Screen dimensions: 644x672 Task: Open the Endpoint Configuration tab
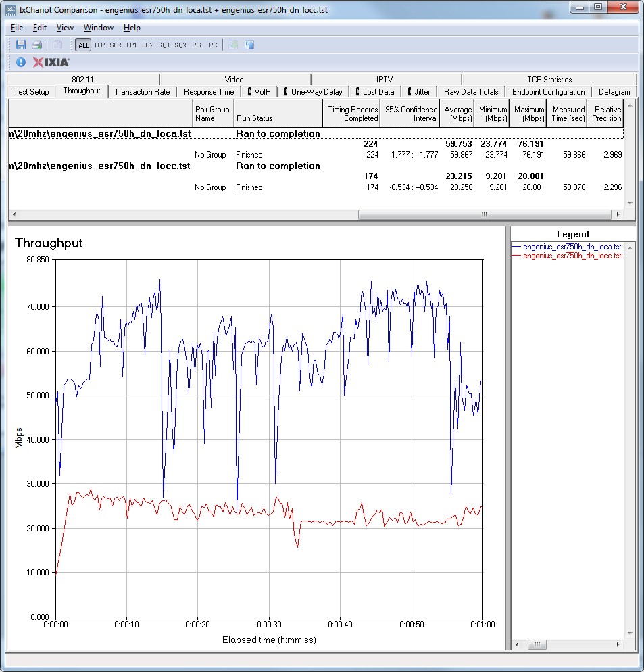pos(548,92)
